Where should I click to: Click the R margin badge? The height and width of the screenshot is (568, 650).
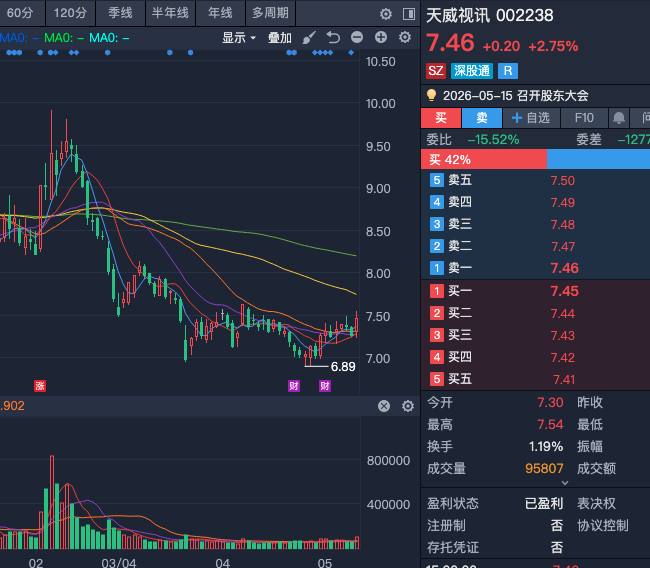pyautogui.click(x=508, y=71)
